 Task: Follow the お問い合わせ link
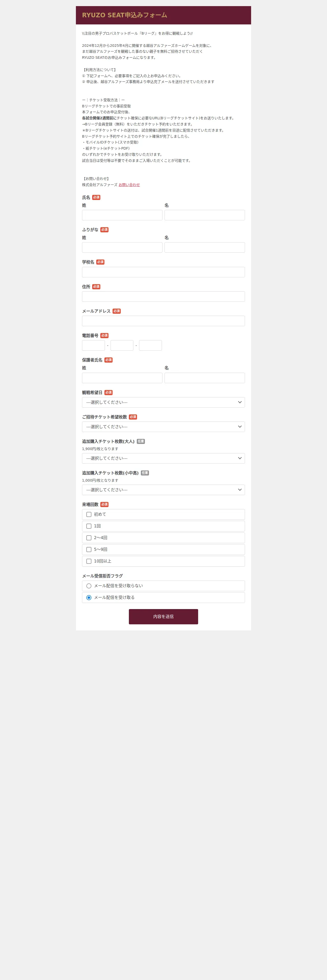[x=129, y=185]
